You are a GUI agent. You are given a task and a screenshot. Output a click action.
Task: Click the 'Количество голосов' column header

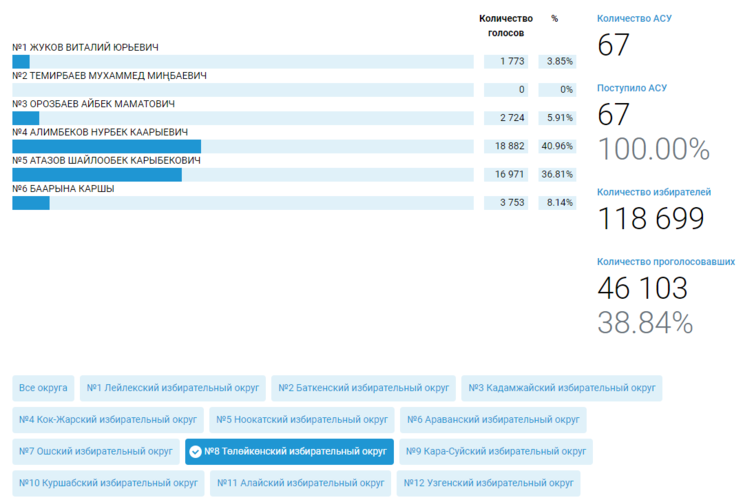[505, 25]
